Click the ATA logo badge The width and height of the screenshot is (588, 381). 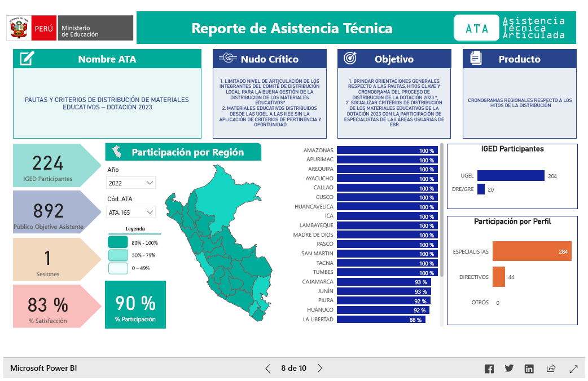coord(477,28)
